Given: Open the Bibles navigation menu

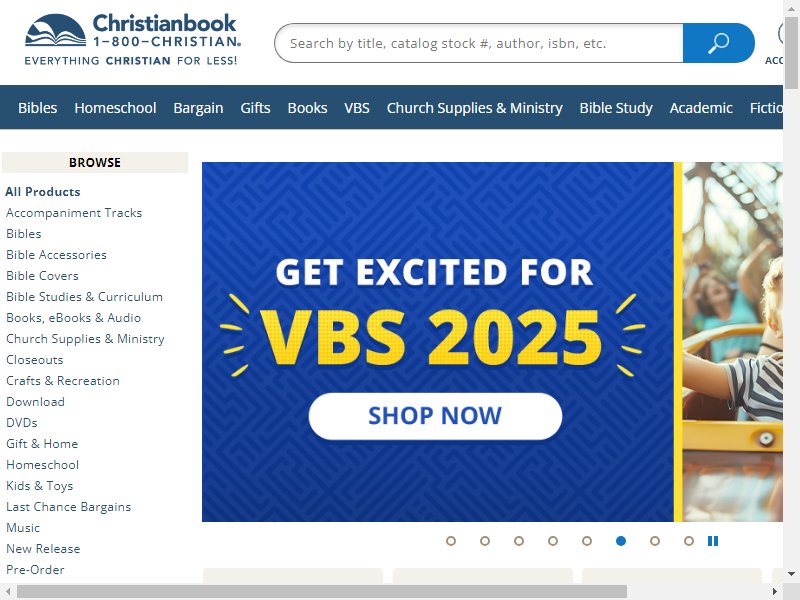Looking at the screenshot, I should [x=37, y=108].
